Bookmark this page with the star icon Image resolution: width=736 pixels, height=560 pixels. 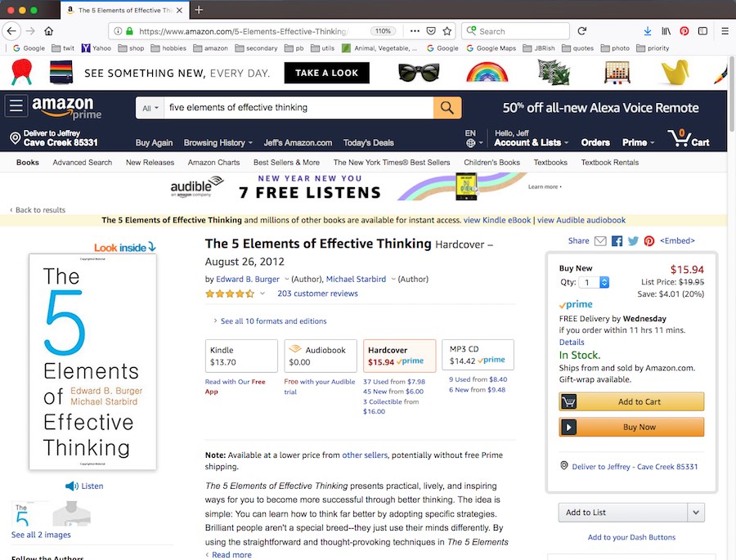tap(447, 31)
